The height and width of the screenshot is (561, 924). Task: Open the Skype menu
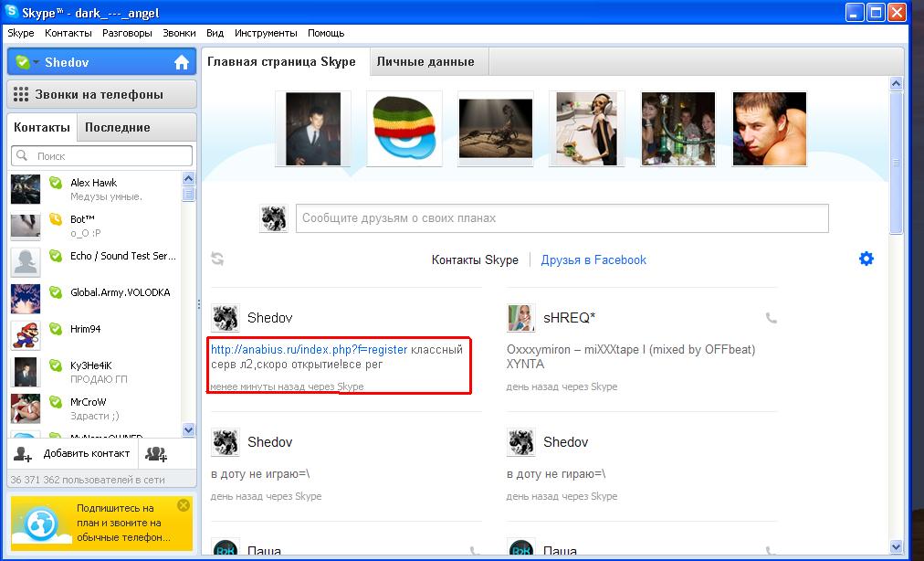coord(21,33)
